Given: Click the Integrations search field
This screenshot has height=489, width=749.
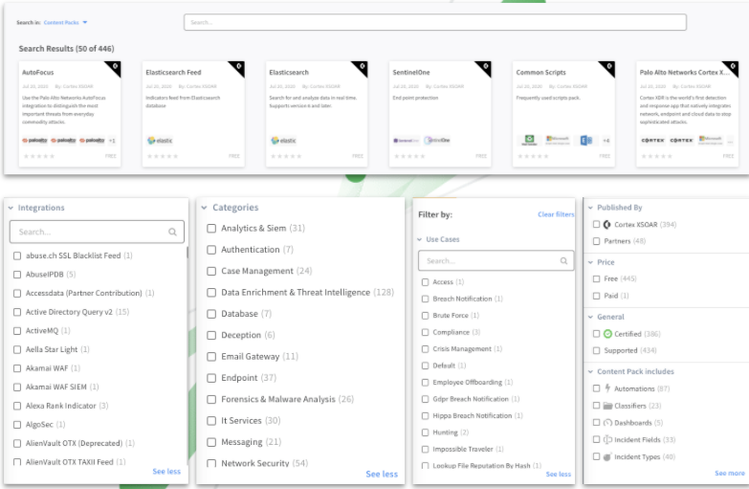Looking at the screenshot, I should pyautogui.click(x=97, y=232).
